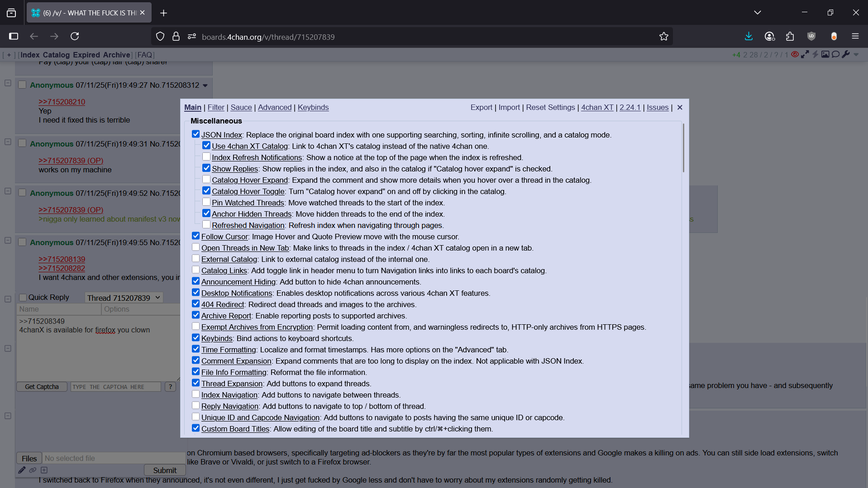Switch to the Keybinds settings tab

coord(313,107)
